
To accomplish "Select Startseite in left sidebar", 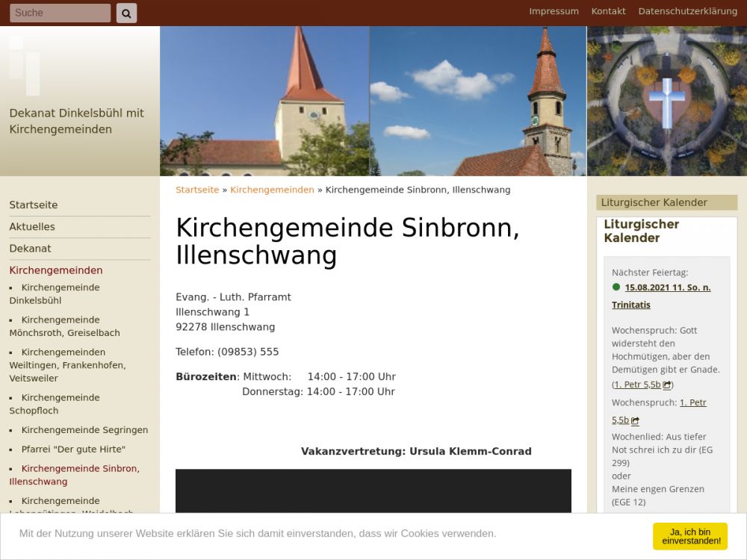I will tap(34, 205).
